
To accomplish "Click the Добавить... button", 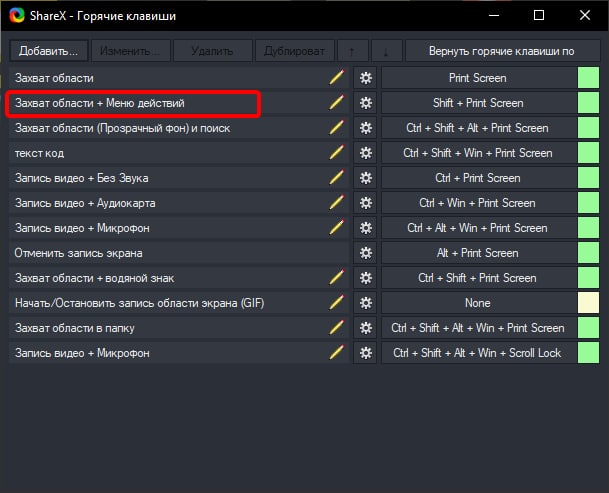I will 49,51.
